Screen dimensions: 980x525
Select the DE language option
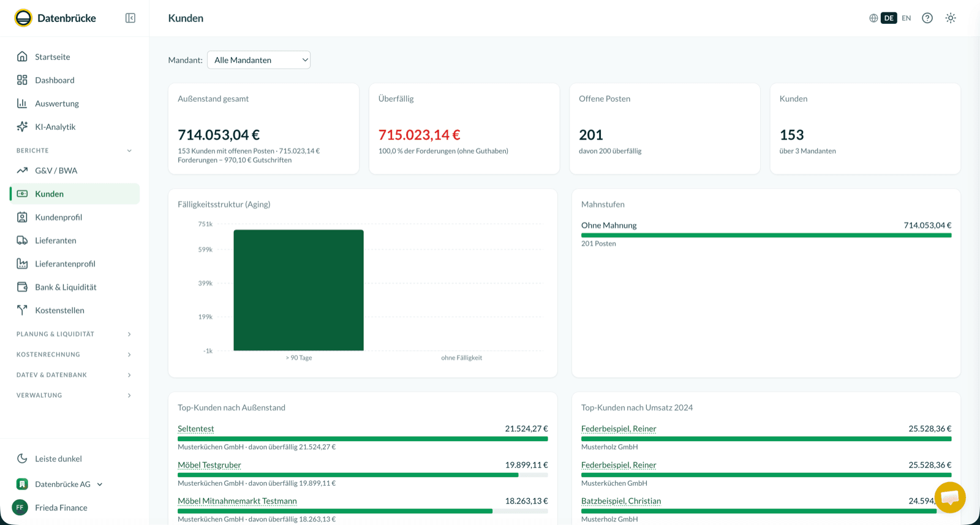coord(889,18)
